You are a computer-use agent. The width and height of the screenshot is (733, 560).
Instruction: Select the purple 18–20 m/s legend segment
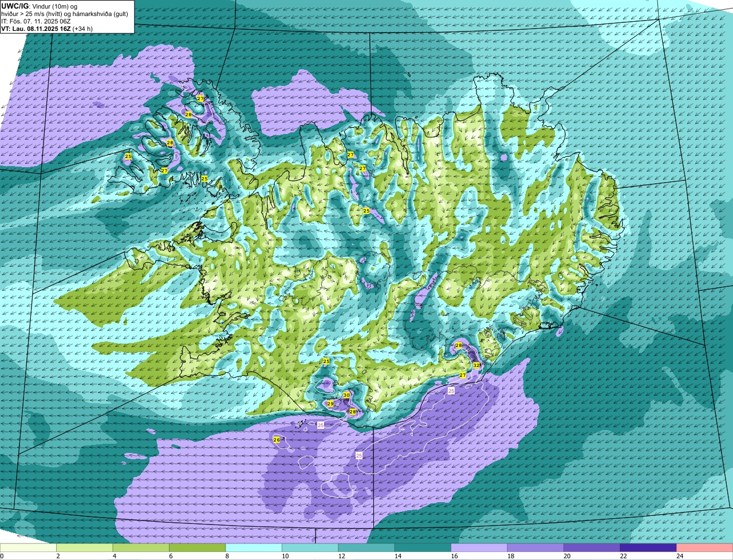[x=535, y=548]
